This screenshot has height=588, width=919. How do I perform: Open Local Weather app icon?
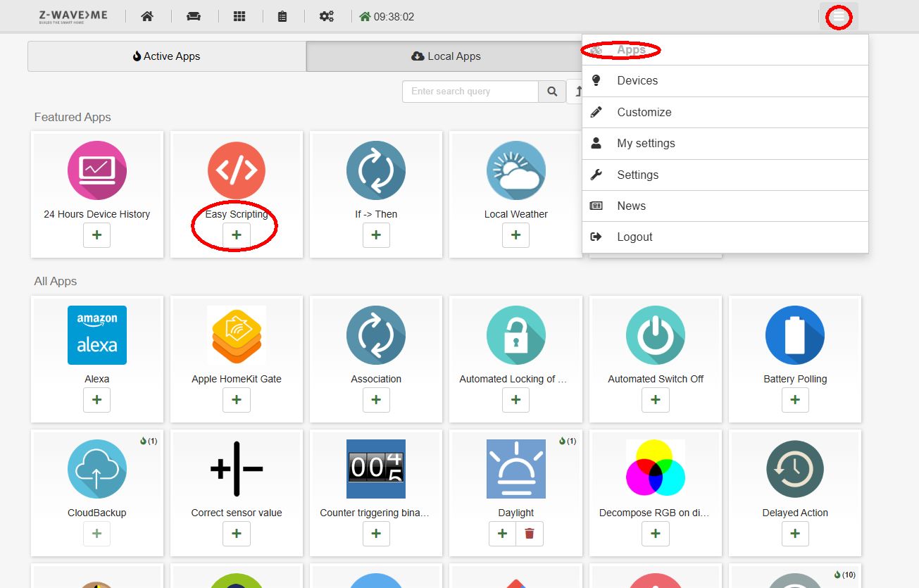coord(516,171)
